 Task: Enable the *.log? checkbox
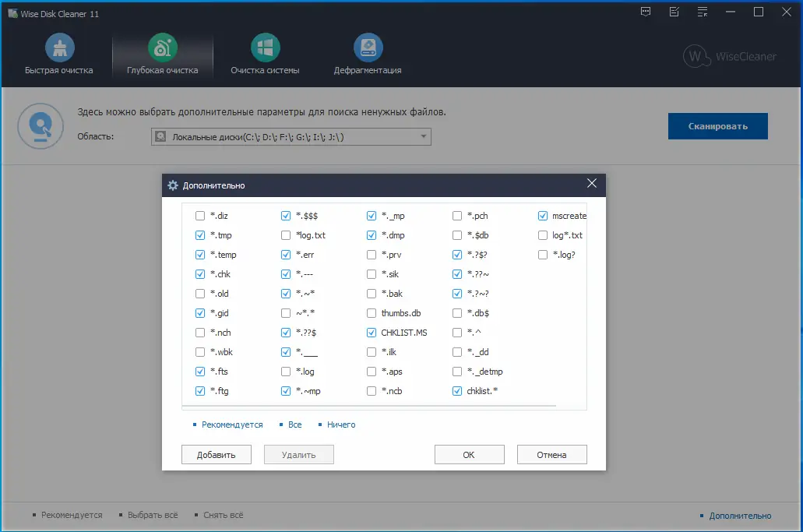coord(543,255)
